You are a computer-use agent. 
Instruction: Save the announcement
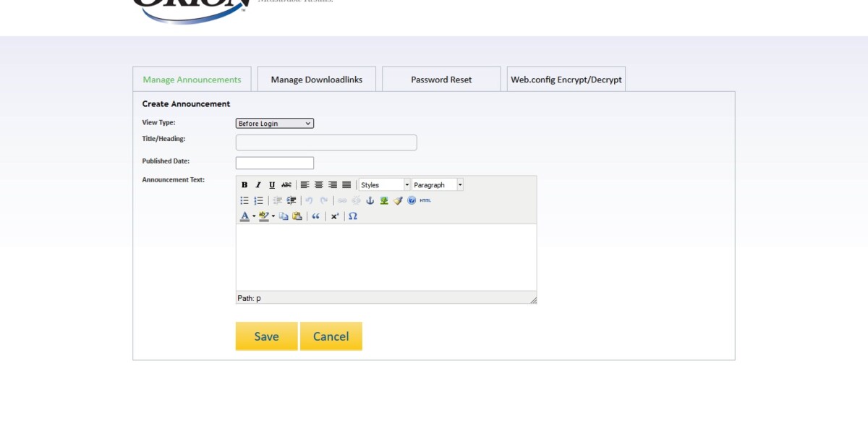pyautogui.click(x=266, y=336)
